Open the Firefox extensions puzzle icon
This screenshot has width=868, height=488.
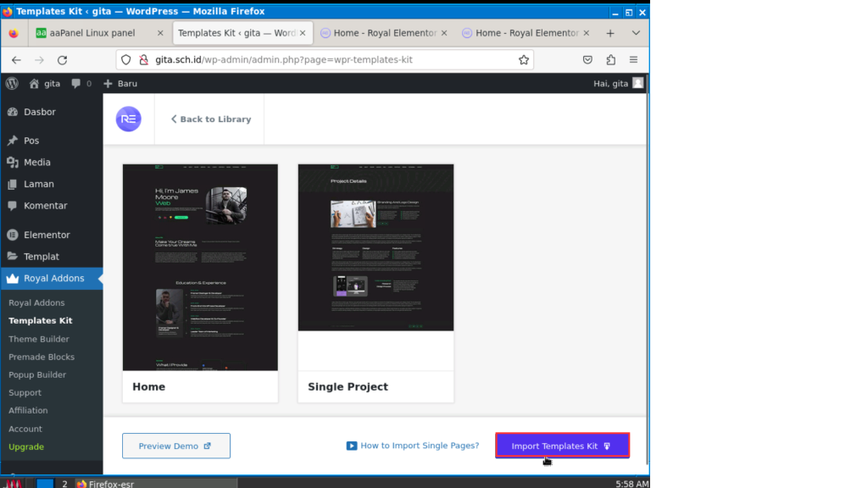point(610,60)
